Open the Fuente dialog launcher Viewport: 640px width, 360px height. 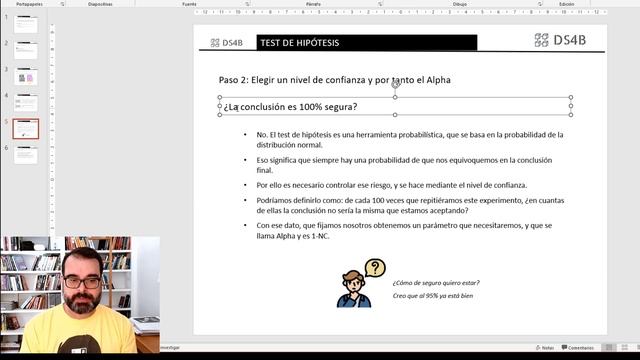(247, 4)
